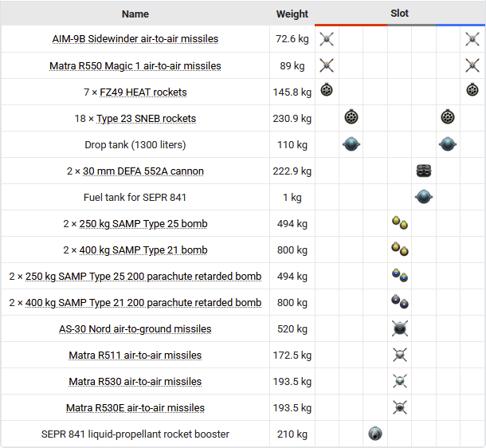Click 'Drop tank (1300 liters)' text

(135, 145)
